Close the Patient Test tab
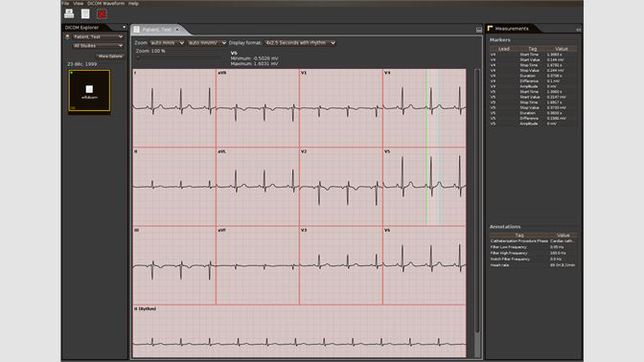The image size is (644, 362). click(x=177, y=29)
